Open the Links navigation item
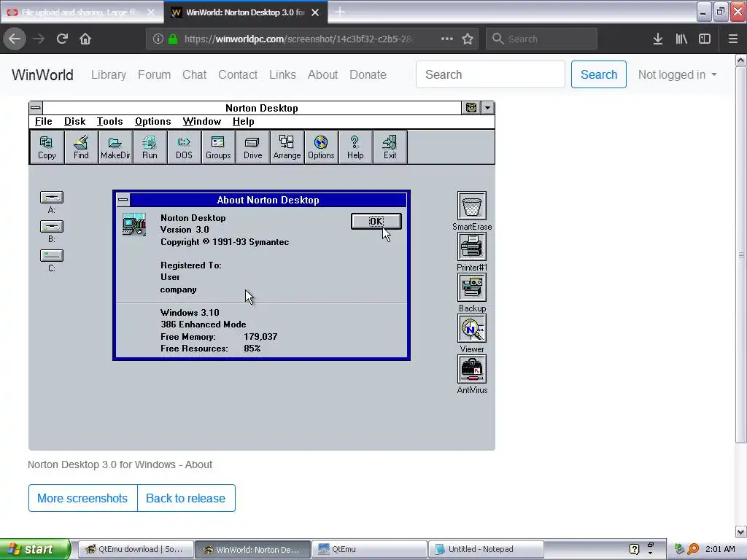The width and height of the screenshot is (747, 560). (282, 75)
